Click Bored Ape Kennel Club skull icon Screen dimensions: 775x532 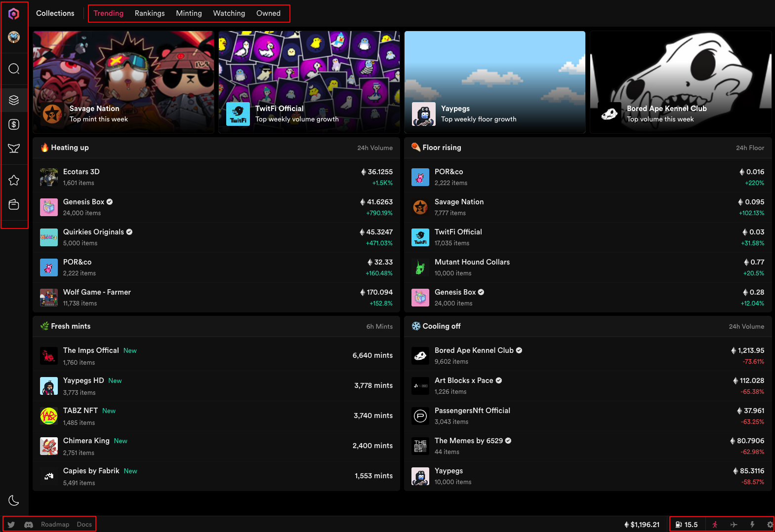coord(420,356)
